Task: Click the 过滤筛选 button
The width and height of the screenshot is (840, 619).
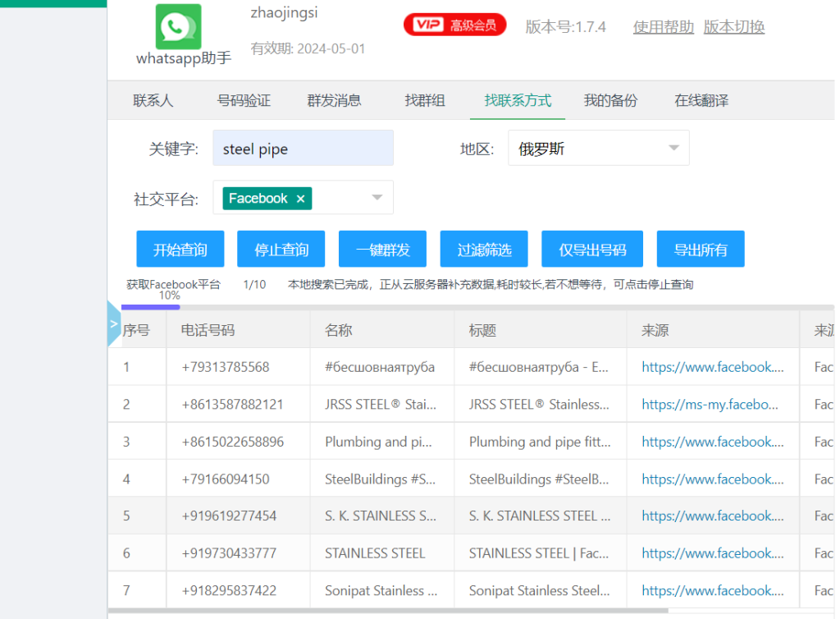Action: tap(484, 250)
